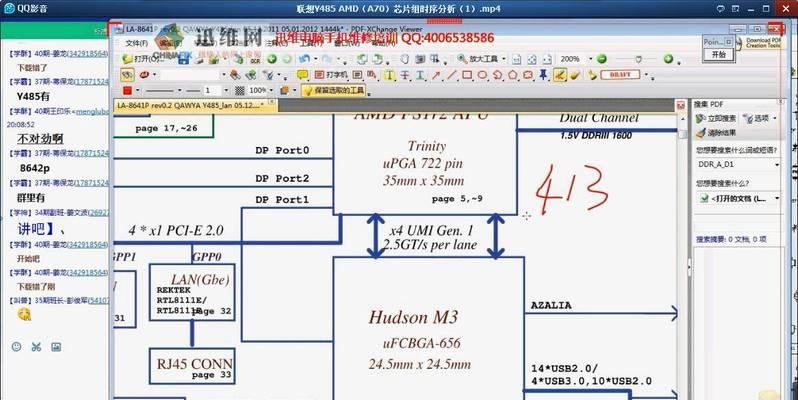Click the document's red close icon above scrollbar

(680, 105)
